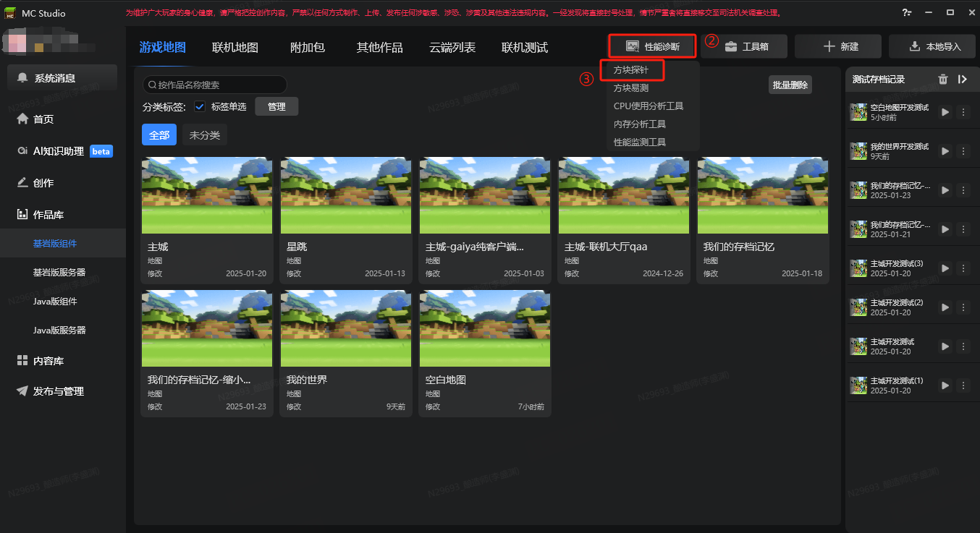Click the 空白地图开发测试 save thumbnail icon

pyautogui.click(x=858, y=112)
